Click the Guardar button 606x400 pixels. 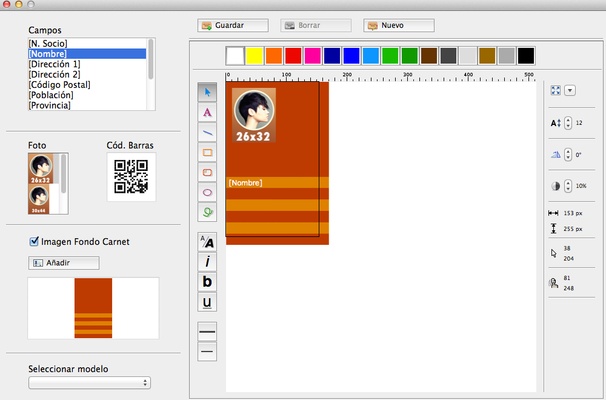[233, 26]
